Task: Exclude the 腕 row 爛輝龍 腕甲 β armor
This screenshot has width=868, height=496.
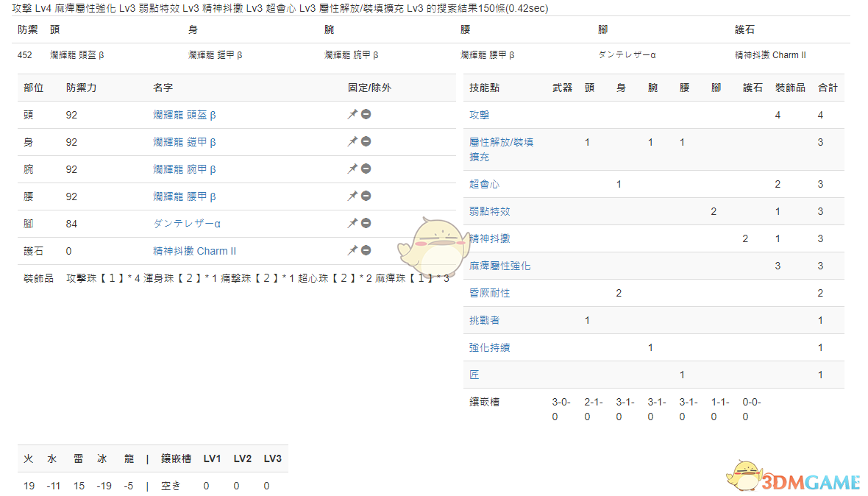Action: point(366,169)
